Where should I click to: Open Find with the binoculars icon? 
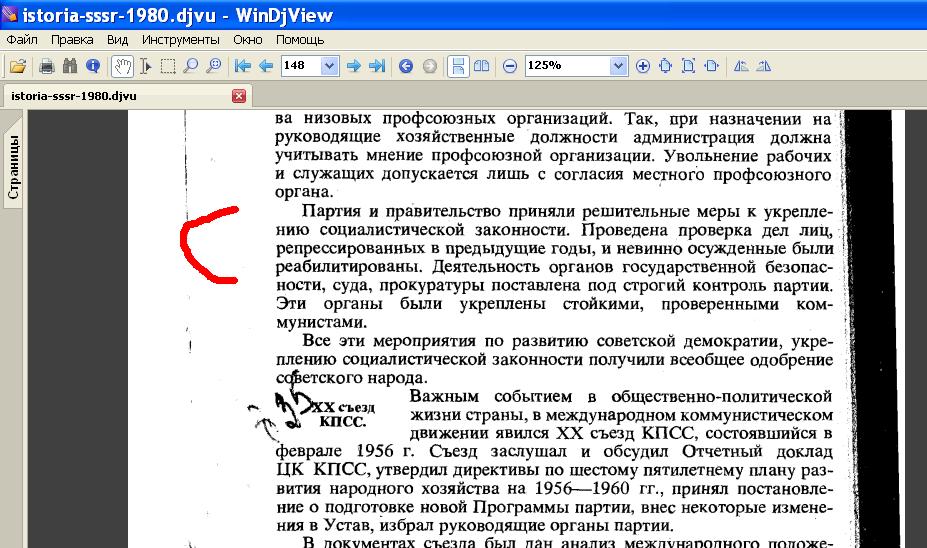coord(70,66)
